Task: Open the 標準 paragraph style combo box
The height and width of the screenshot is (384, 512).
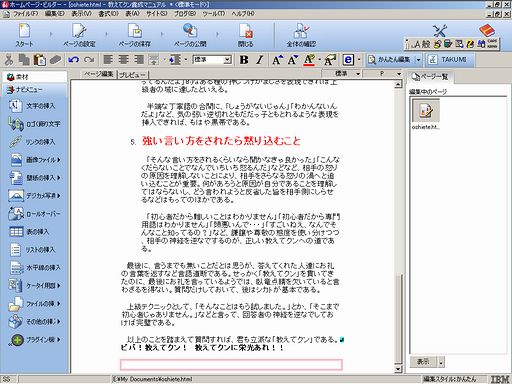Action: (212, 60)
